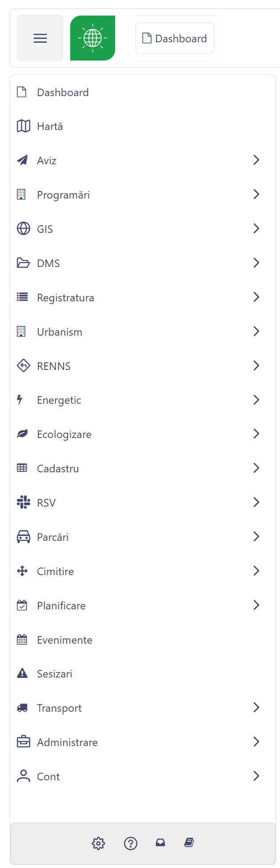The image size is (280, 868).
Task: Click the Energetic menu label
Action: 59,400
